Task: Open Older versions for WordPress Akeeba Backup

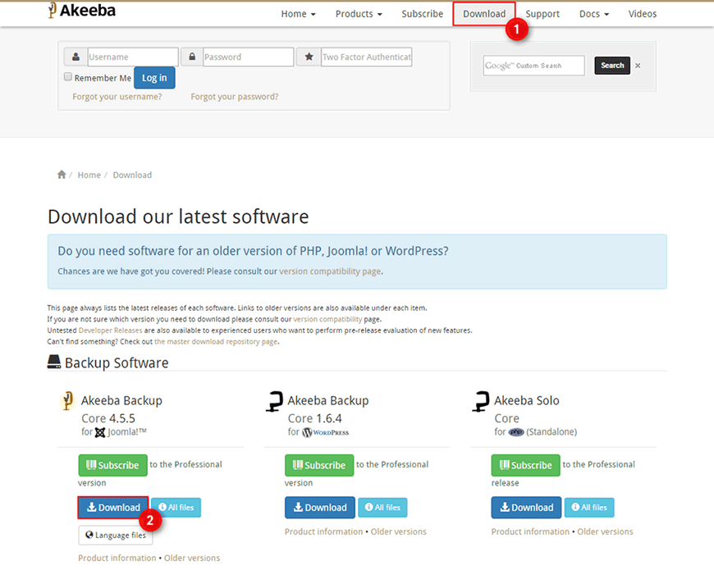Action: coord(398,531)
